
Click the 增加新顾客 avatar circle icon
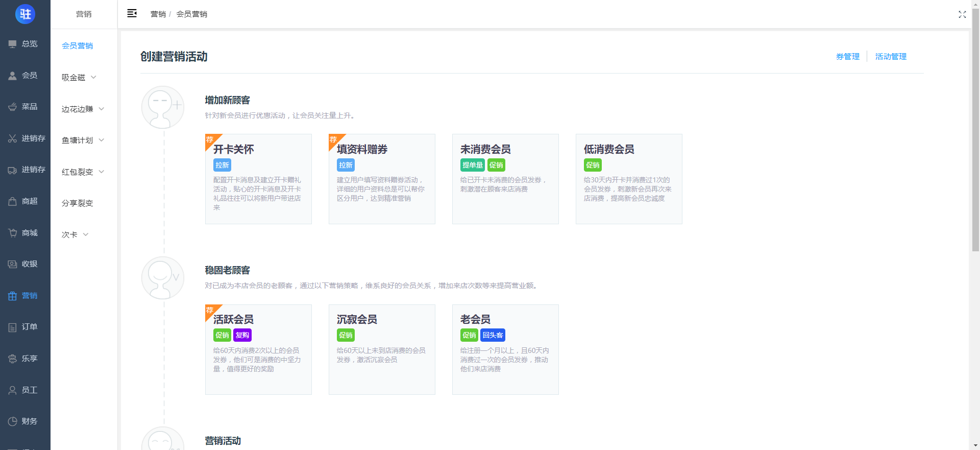pos(163,107)
